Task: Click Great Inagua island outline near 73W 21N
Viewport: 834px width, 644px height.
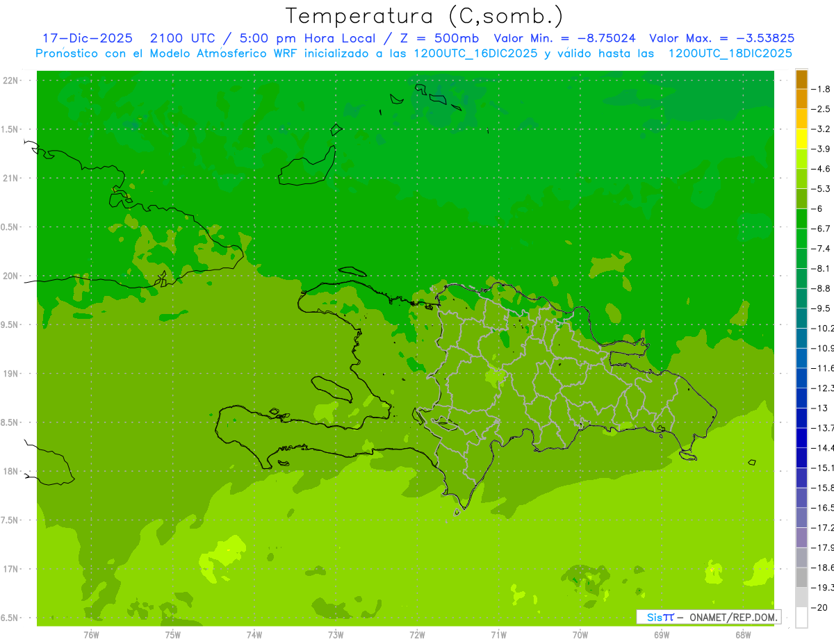Action: 306,166
